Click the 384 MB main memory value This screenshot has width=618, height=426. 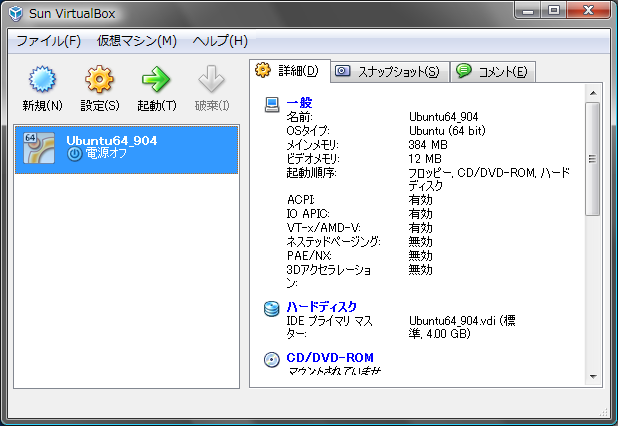pos(428,145)
